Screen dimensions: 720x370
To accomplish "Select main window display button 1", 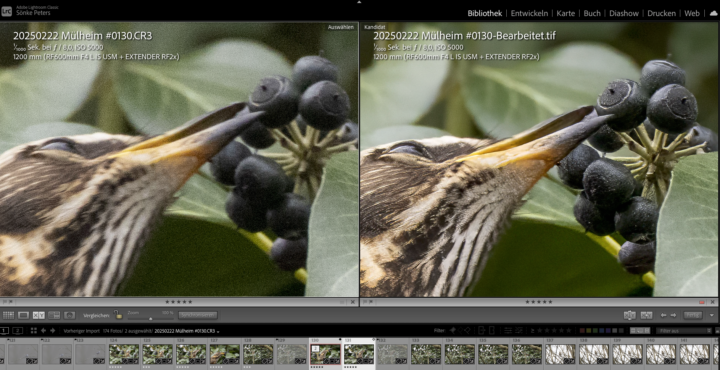I will click(5, 331).
